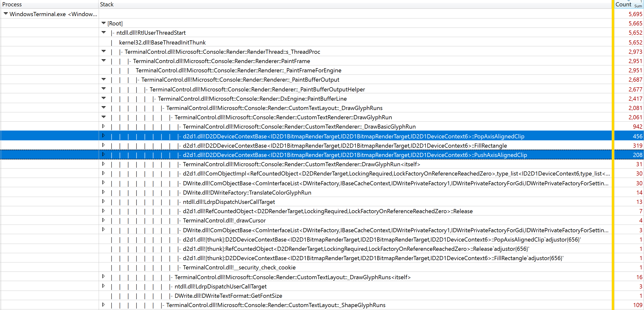Image resolution: width=644 pixels, height=310 pixels.
Task: Select the kernel32.dll!BaseThreadInitThunk row
Action: point(162,43)
